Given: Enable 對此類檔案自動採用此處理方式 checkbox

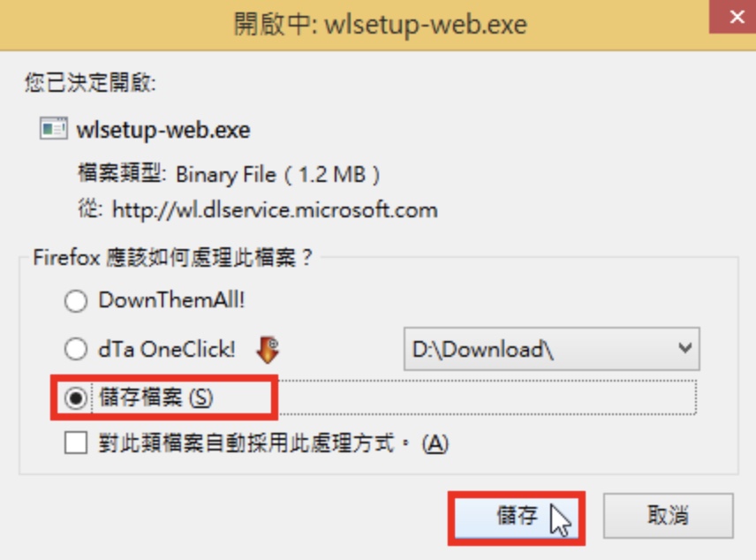Looking at the screenshot, I should pos(76,443).
